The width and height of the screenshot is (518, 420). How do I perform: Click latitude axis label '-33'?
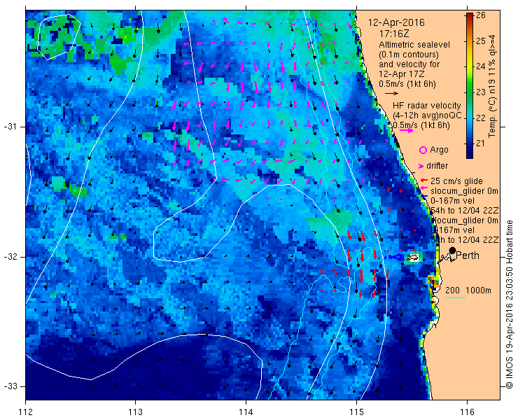[10, 386]
